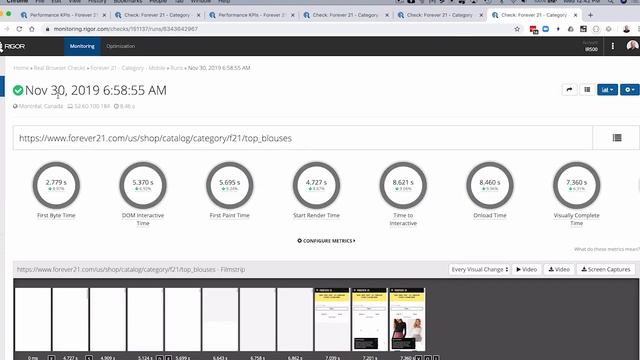
Task: Click 'What do these metrics mean?' link
Action: tap(607, 249)
